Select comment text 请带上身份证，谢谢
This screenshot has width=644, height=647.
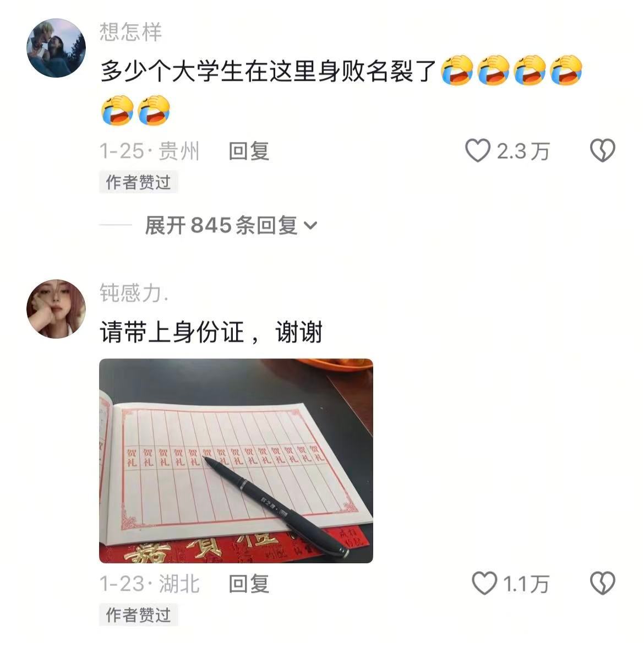pos(211,332)
